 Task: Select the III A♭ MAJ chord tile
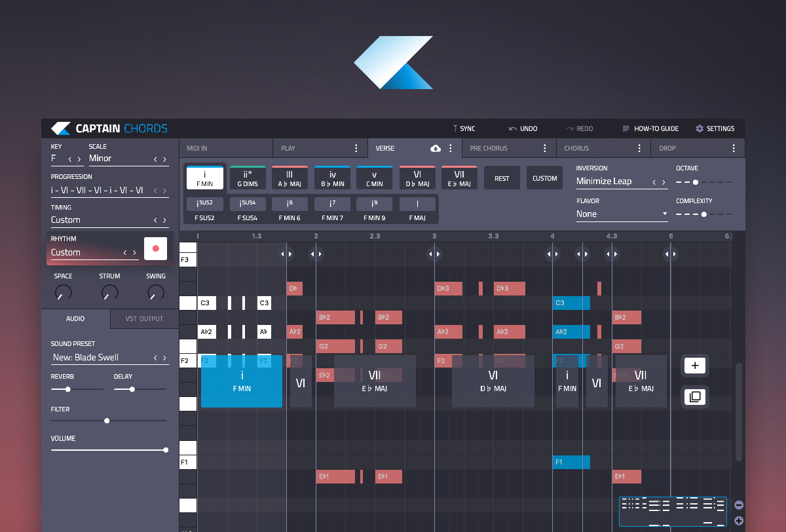290,178
